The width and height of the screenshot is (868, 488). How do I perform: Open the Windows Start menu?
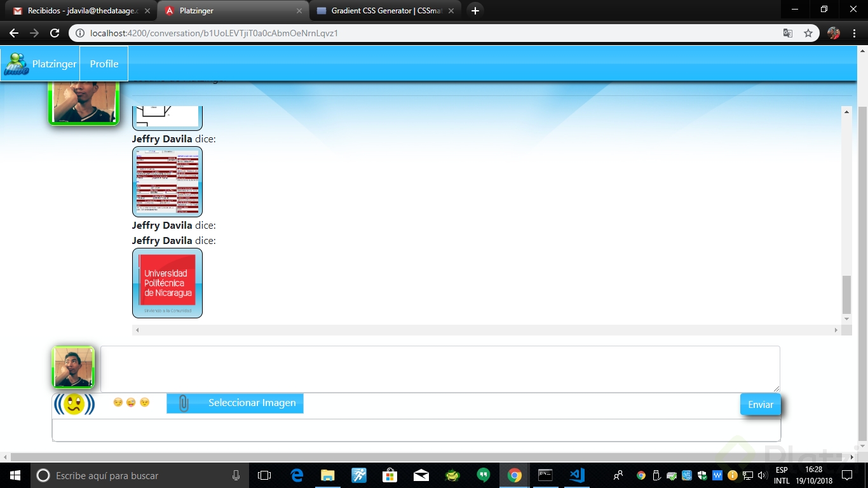[x=15, y=475]
